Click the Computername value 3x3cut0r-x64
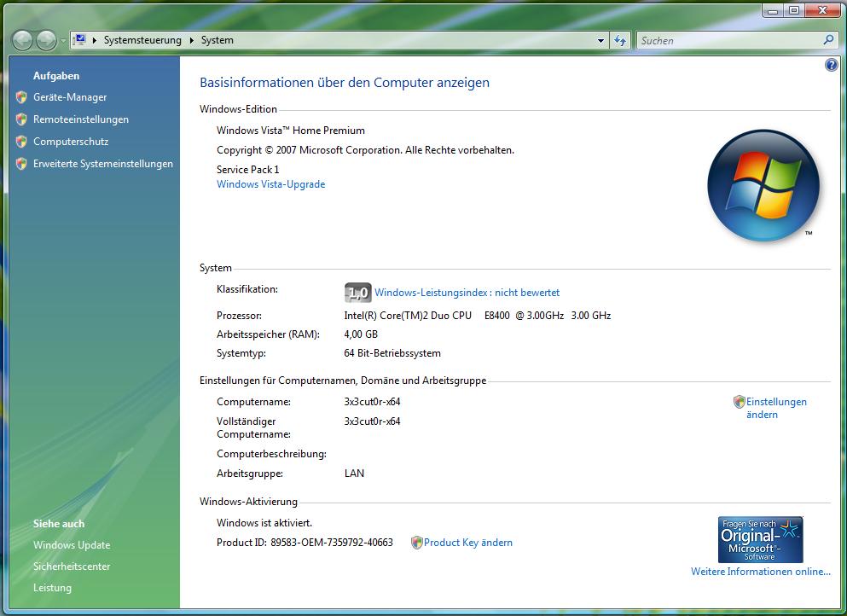The image size is (847, 616). click(x=372, y=402)
